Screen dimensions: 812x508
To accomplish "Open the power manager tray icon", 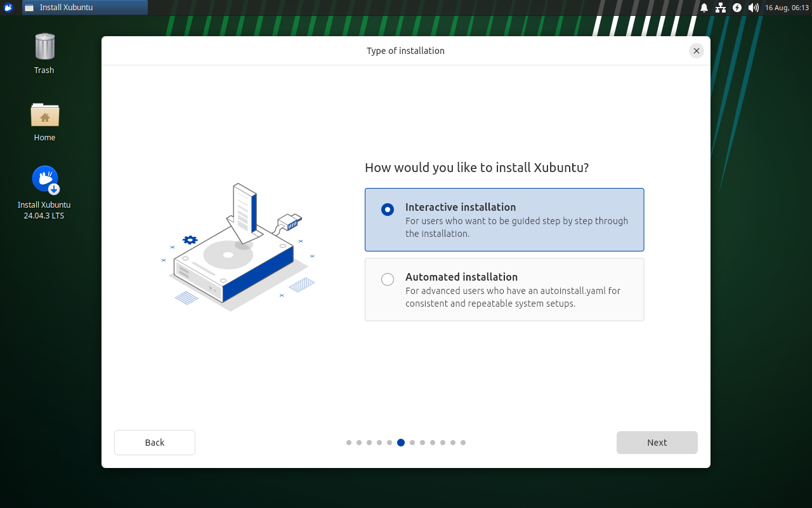I will [737, 8].
